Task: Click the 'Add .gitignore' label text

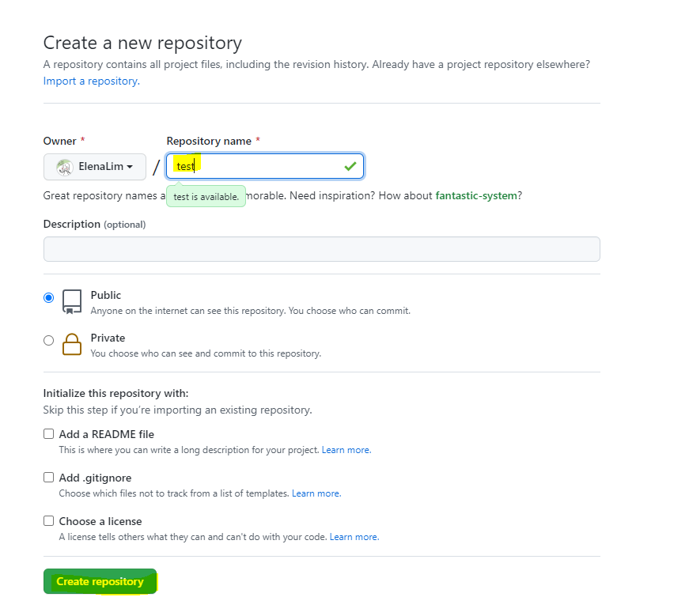Action: (x=95, y=478)
